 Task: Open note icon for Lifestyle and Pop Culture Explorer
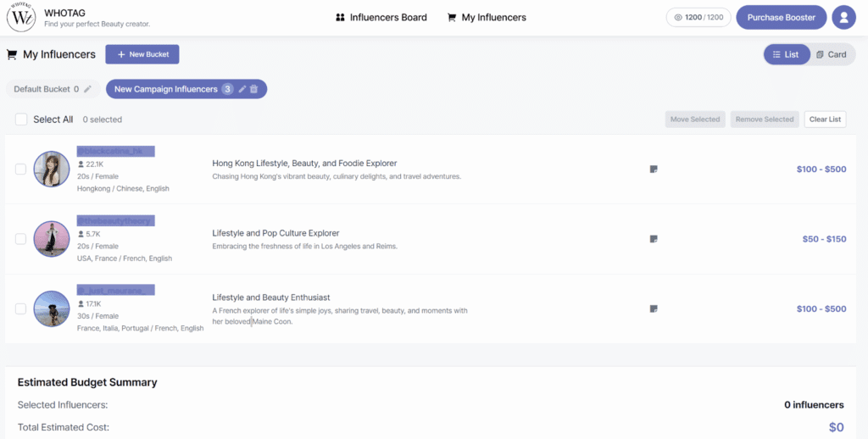tap(654, 239)
